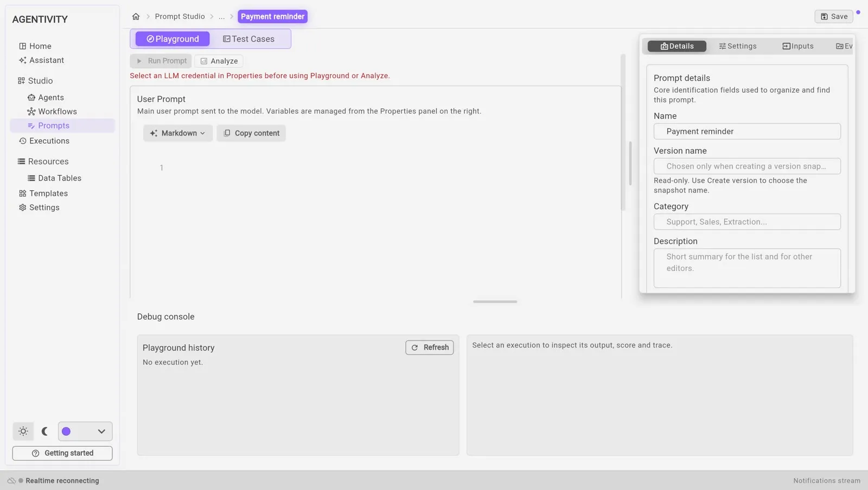Open the accent color dropdown
The height and width of the screenshot is (490, 868).
pos(85,431)
